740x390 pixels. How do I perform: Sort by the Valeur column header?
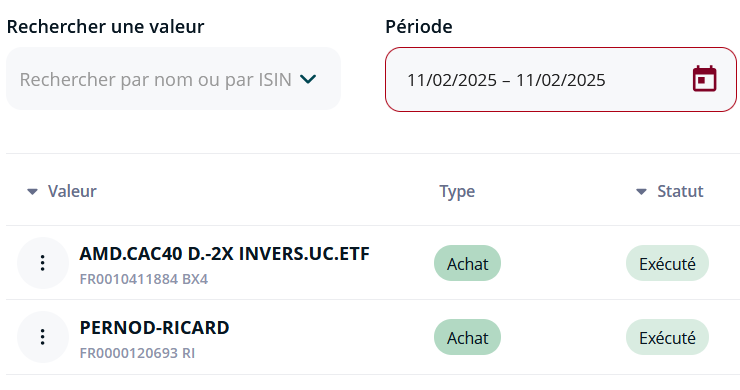pyautogui.click(x=72, y=191)
